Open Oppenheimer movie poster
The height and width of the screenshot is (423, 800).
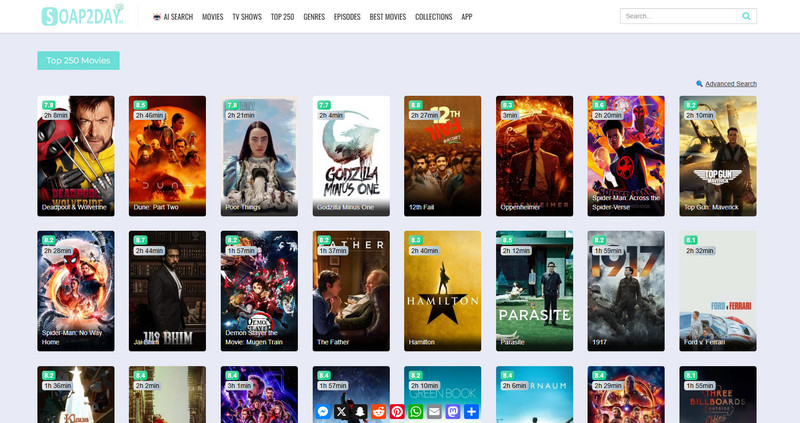tap(534, 156)
